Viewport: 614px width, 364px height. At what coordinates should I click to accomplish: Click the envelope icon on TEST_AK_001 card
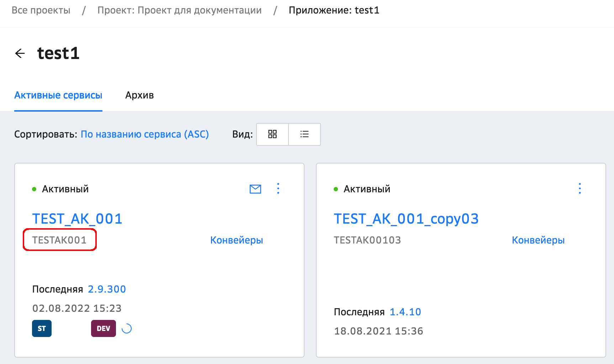tap(255, 189)
